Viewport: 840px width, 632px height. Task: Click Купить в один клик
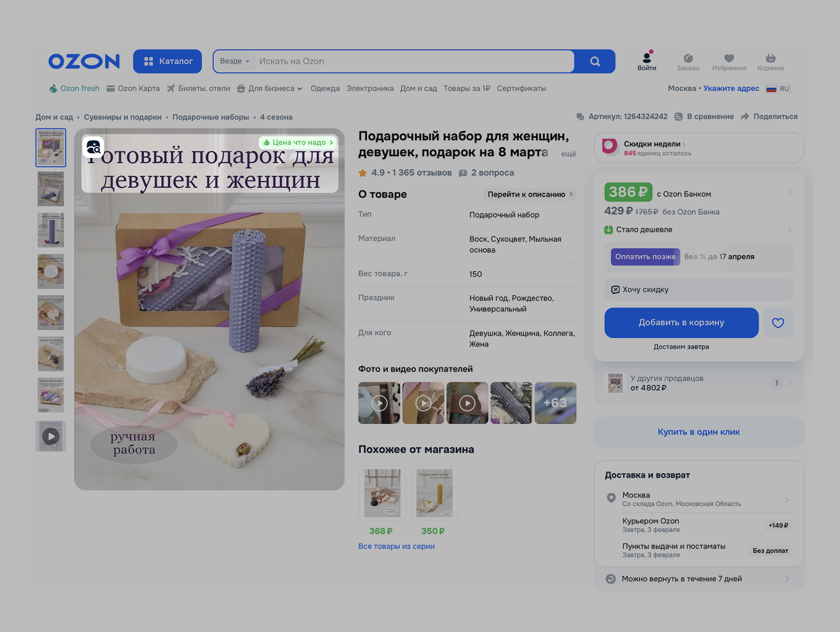point(699,432)
